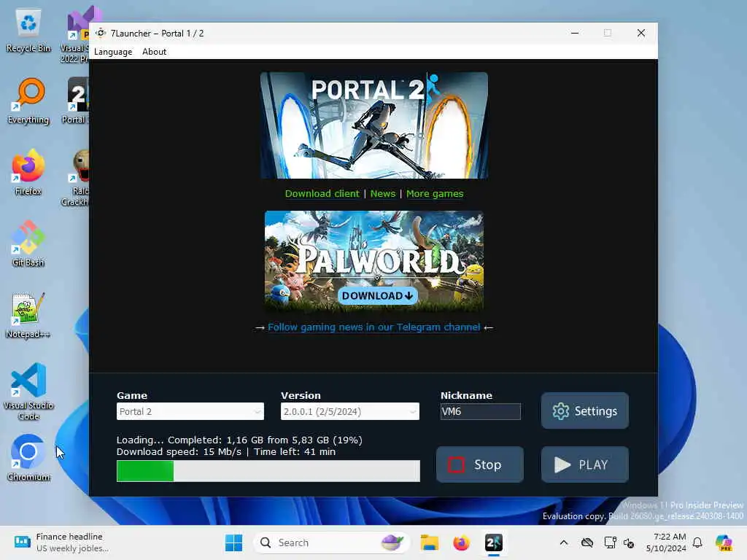
Task: Click the display tray icon
Action: [x=610, y=542]
